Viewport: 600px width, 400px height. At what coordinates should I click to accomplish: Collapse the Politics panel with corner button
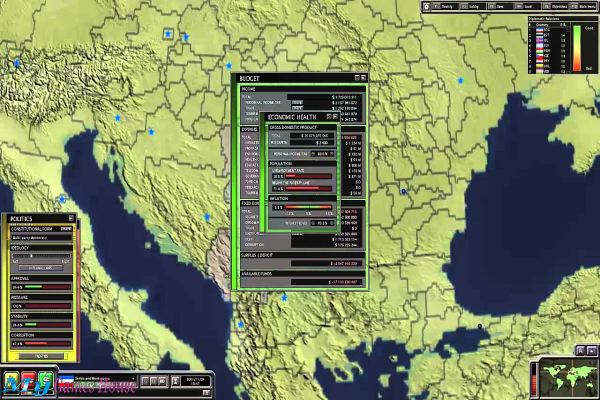pyautogui.click(x=71, y=218)
